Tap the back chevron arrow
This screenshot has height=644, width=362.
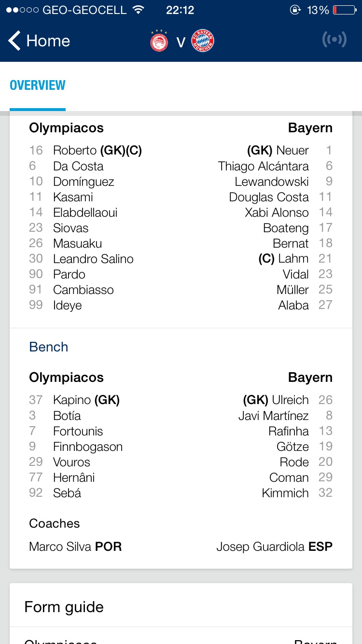click(x=14, y=41)
